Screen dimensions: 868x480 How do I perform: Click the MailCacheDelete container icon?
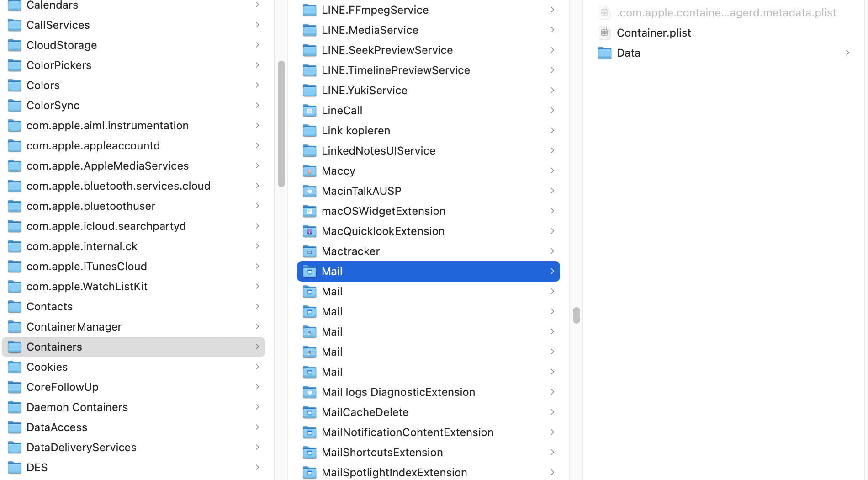click(310, 412)
